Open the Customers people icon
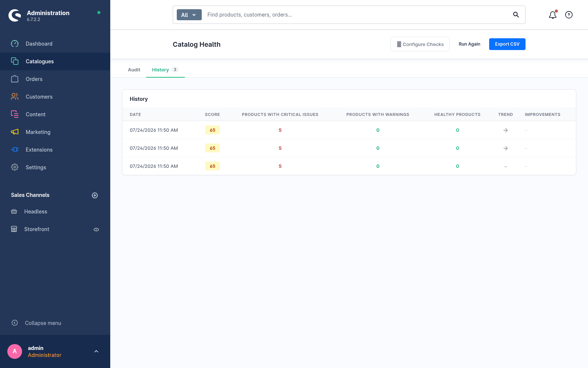The height and width of the screenshot is (368, 588). (x=15, y=97)
